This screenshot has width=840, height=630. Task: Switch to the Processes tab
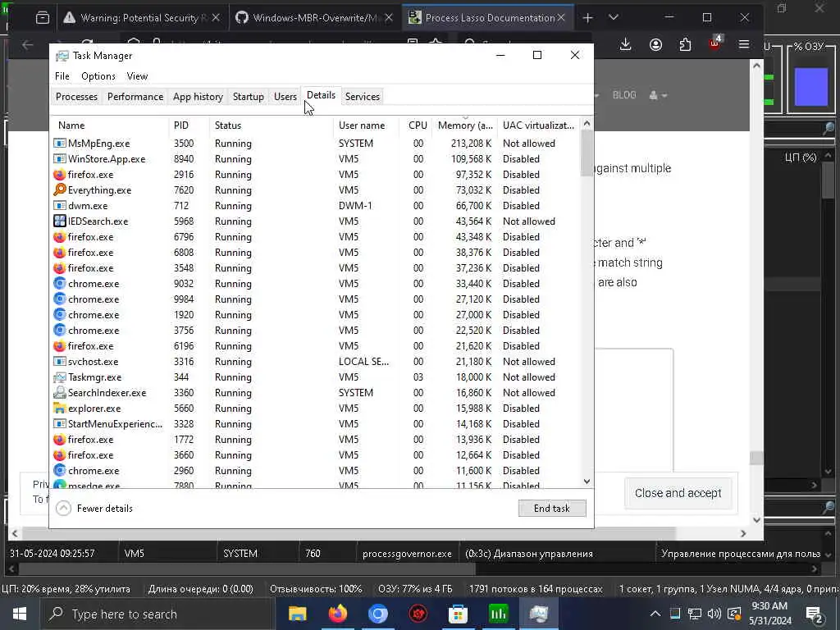(x=76, y=97)
